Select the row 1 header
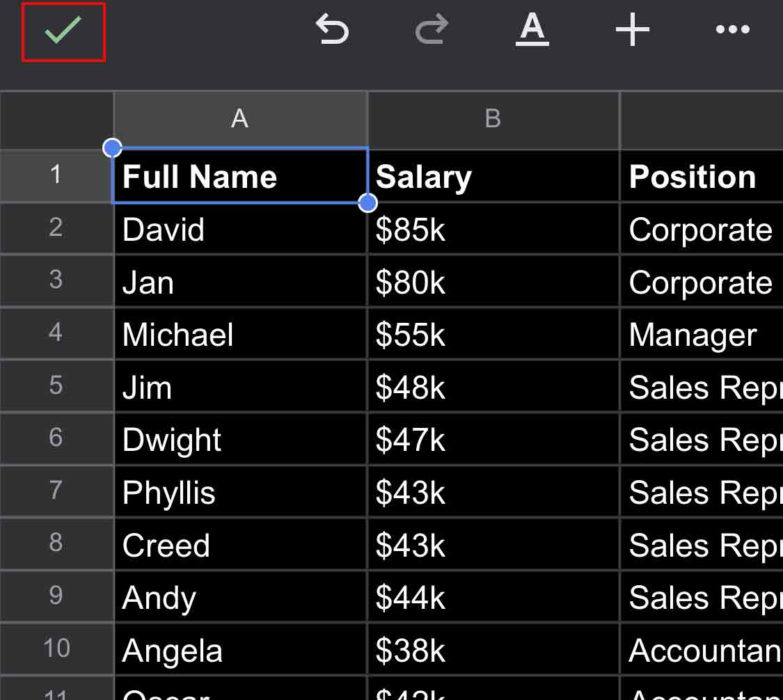 (x=56, y=175)
